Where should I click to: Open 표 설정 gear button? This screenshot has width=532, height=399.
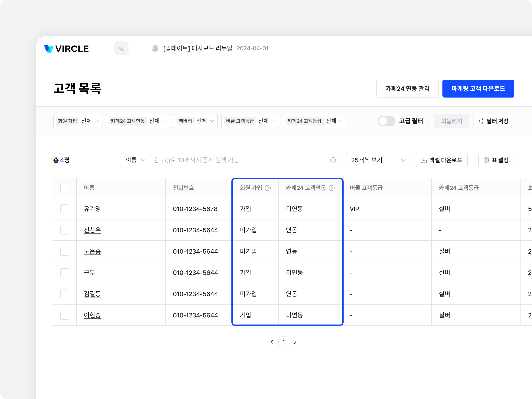coord(496,160)
